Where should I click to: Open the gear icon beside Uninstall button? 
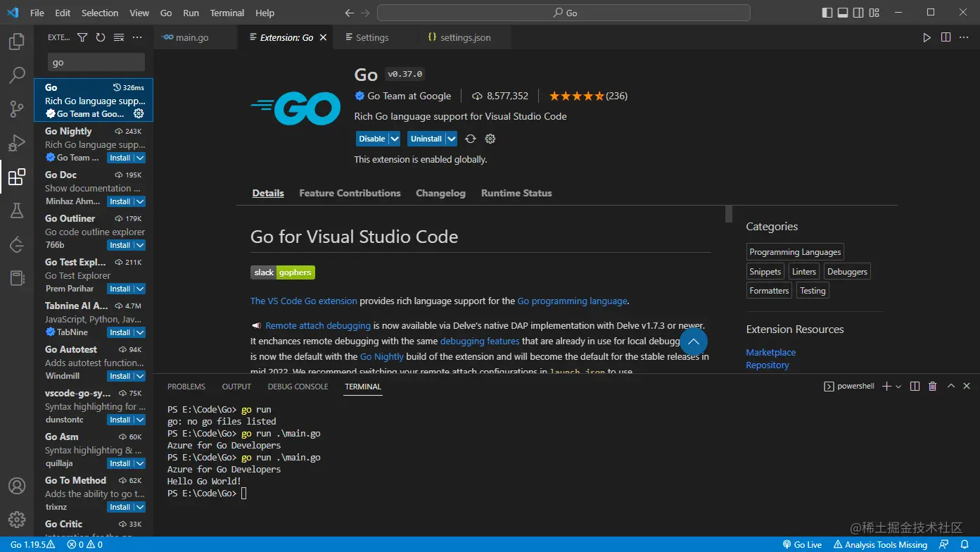click(490, 139)
